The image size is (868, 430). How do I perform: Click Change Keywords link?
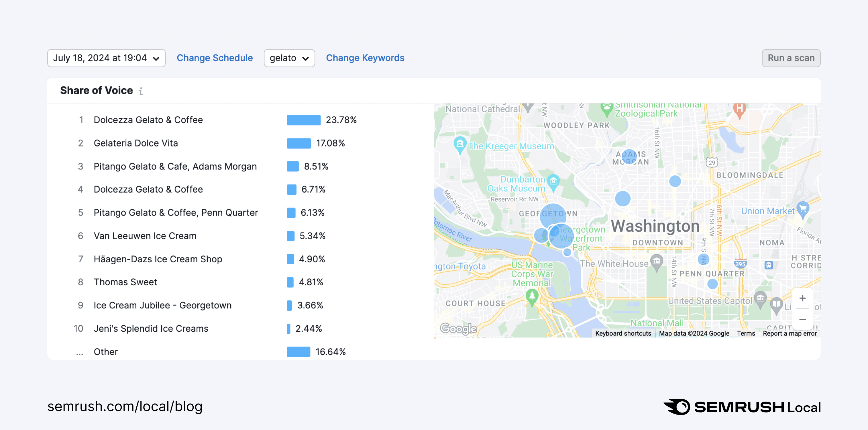[x=365, y=58]
